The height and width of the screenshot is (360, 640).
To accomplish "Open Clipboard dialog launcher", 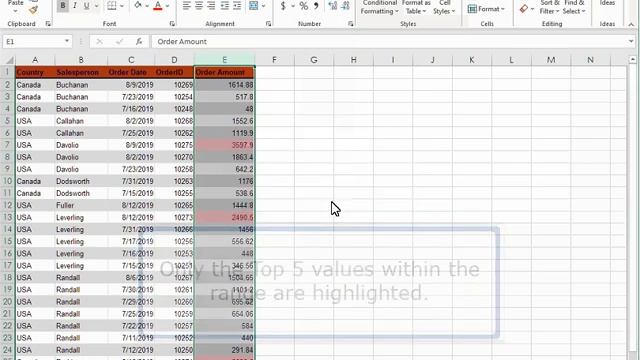I will point(48,24).
